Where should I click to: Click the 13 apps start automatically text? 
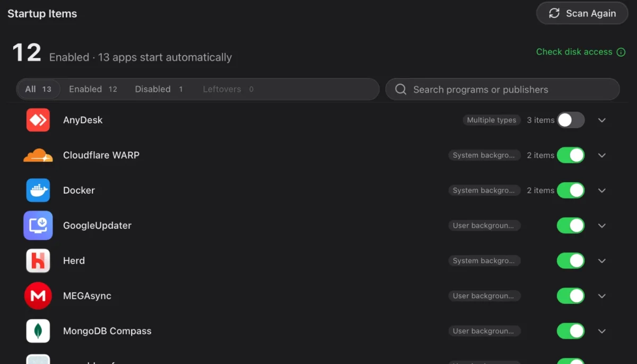pyautogui.click(x=165, y=57)
